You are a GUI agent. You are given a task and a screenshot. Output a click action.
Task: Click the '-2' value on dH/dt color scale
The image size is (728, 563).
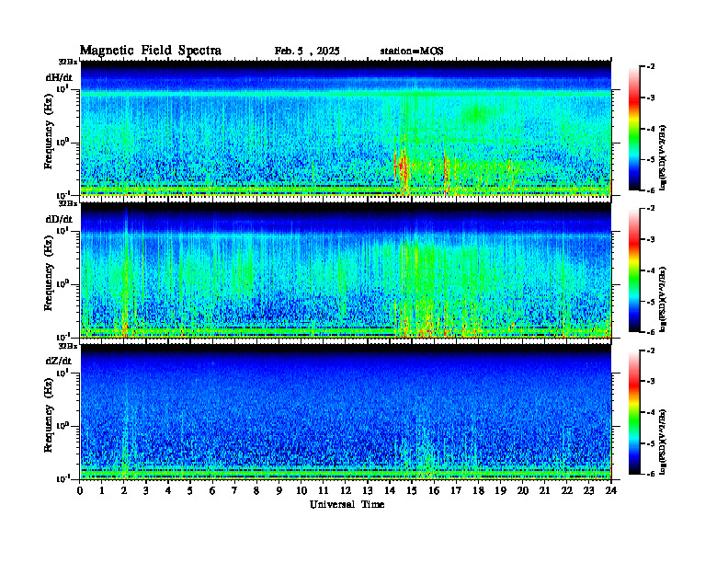point(651,67)
